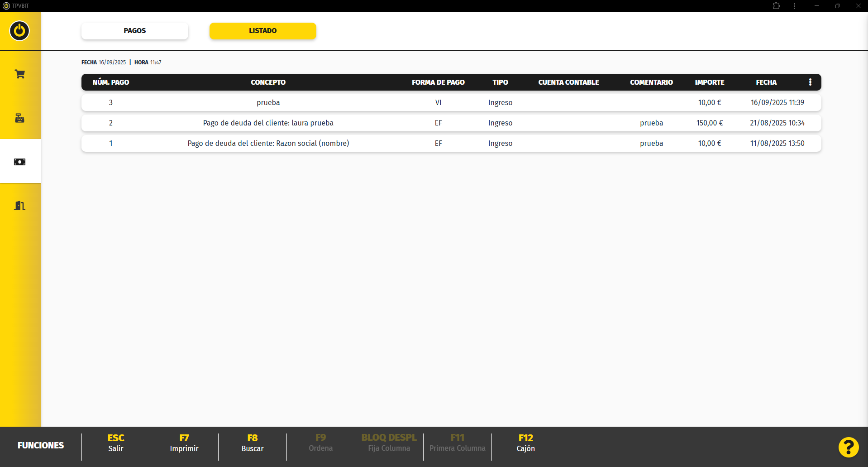Switch to the LISTADO tab
The image size is (868, 467).
click(x=262, y=31)
